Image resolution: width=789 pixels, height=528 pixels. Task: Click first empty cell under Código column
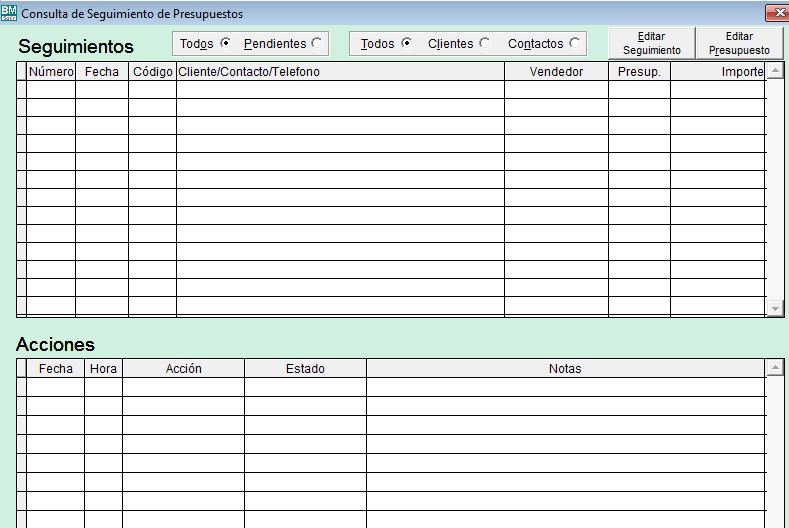point(152,90)
